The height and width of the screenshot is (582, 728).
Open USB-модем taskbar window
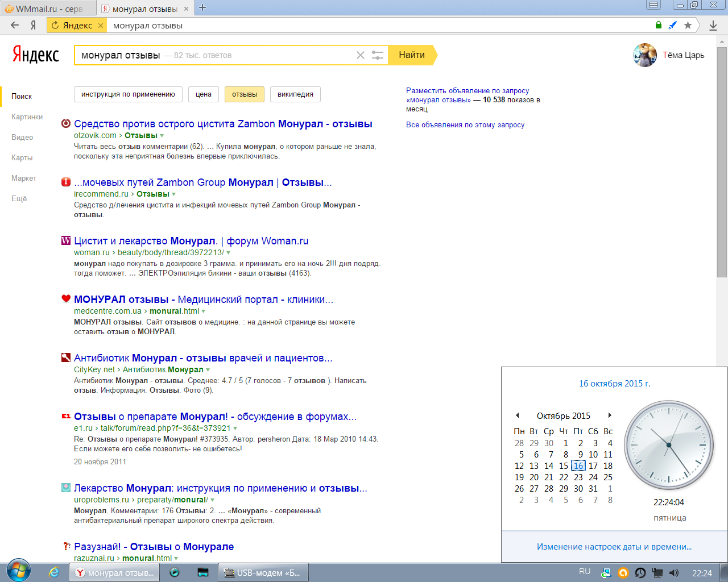coord(263,572)
